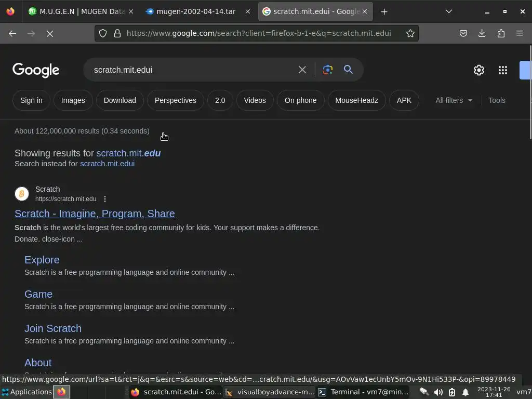Expand the All filters dropdown
This screenshot has height=399, width=532.
tap(454, 100)
